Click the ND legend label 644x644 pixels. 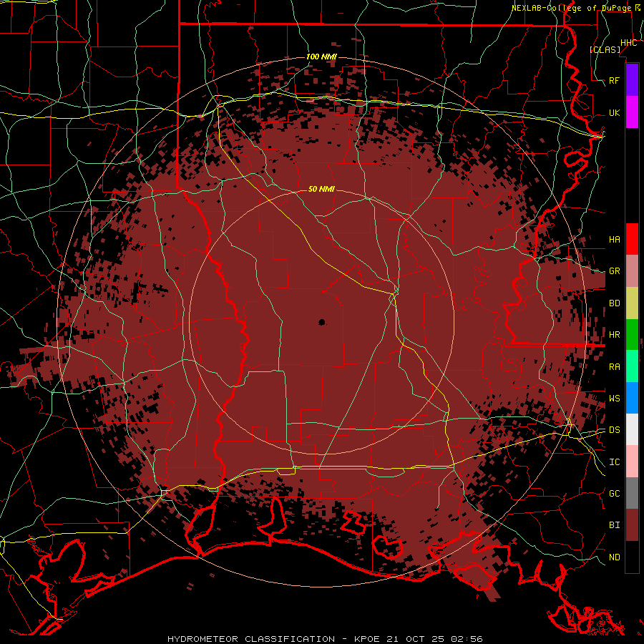tap(615, 557)
